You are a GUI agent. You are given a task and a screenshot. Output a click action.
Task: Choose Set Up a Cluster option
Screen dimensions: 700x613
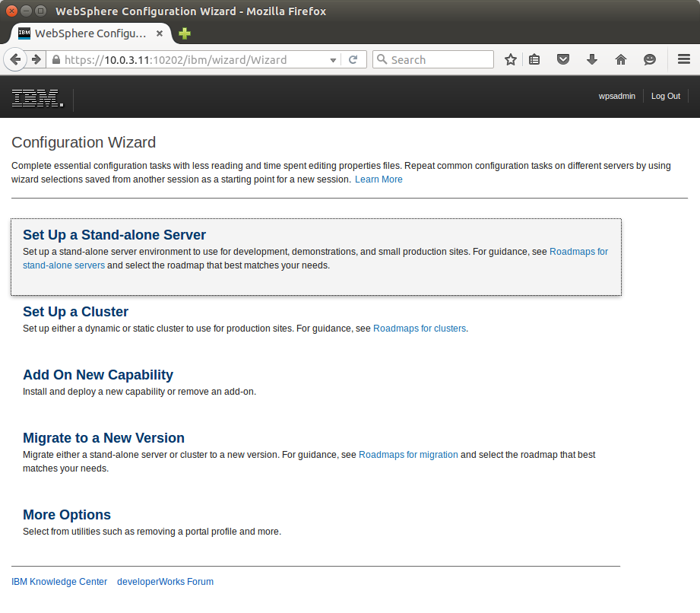(x=75, y=312)
